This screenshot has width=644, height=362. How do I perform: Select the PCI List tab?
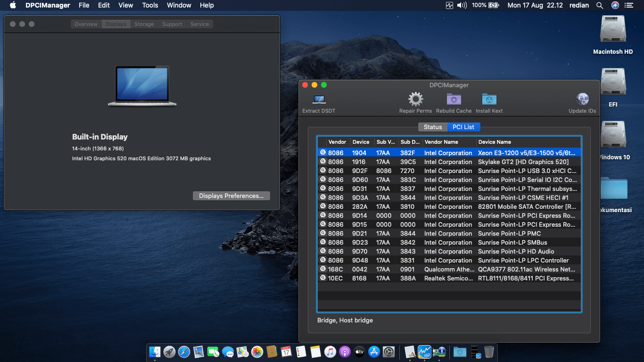pyautogui.click(x=463, y=127)
